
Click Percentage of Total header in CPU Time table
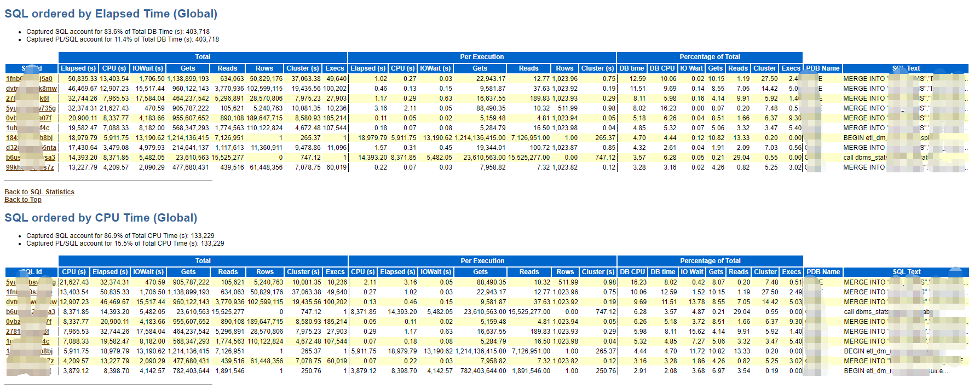coord(710,261)
